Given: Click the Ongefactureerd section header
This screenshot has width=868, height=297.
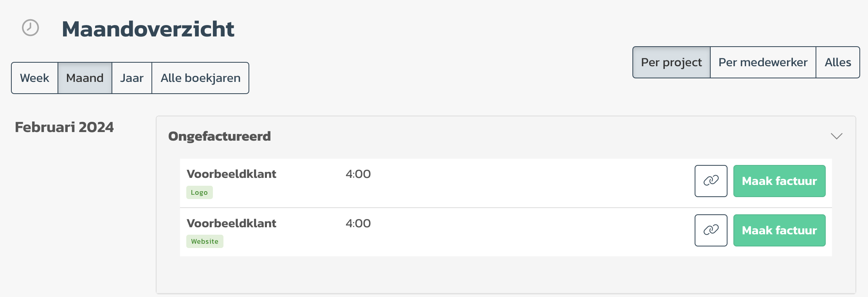Looking at the screenshot, I should 220,136.
